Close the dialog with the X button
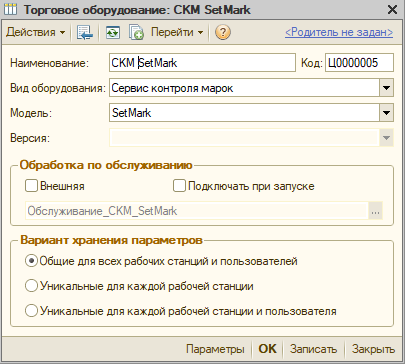The width and height of the screenshot is (405, 364). [x=392, y=10]
